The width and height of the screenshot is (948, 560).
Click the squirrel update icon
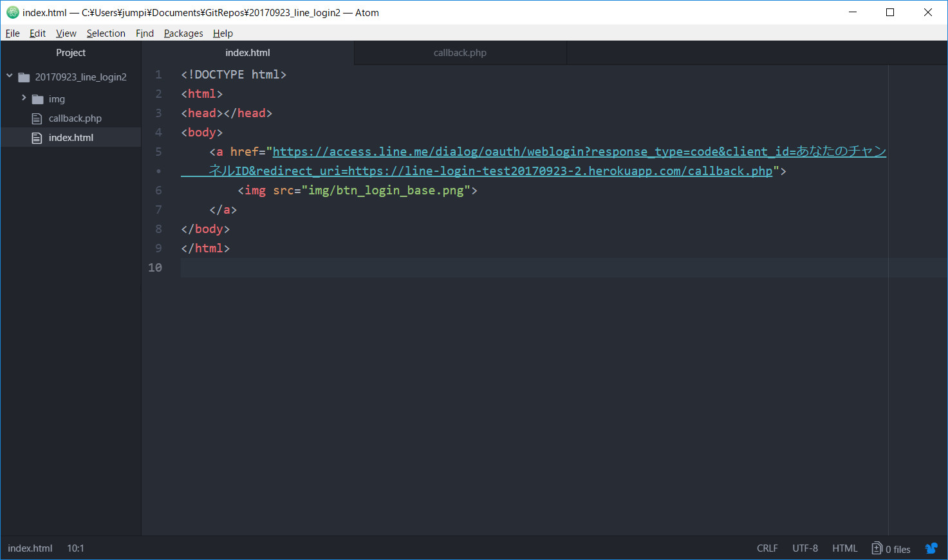pyautogui.click(x=931, y=548)
